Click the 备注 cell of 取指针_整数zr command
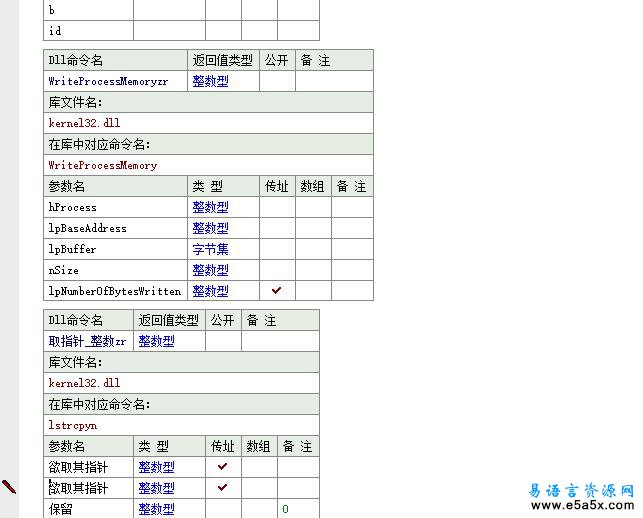The height and width of the screenshot is (518, 643). (x=280, y=341)
